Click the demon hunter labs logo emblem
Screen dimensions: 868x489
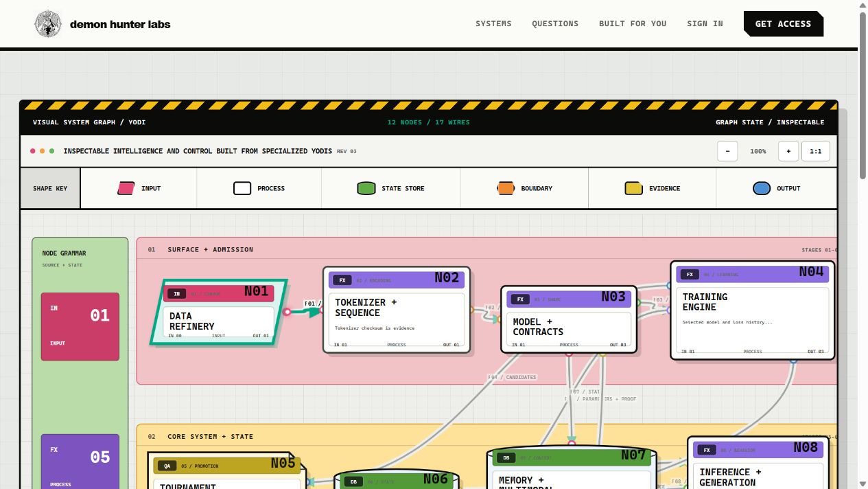(x=48, y=24)
